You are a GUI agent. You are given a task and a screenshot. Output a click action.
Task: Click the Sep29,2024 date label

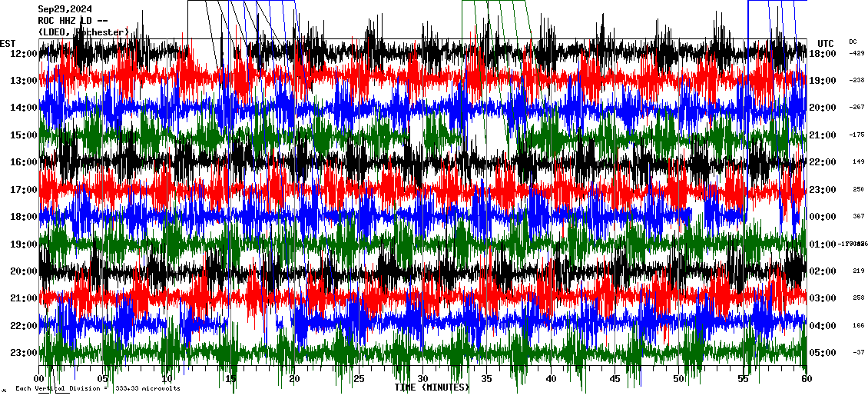(61, 9)
